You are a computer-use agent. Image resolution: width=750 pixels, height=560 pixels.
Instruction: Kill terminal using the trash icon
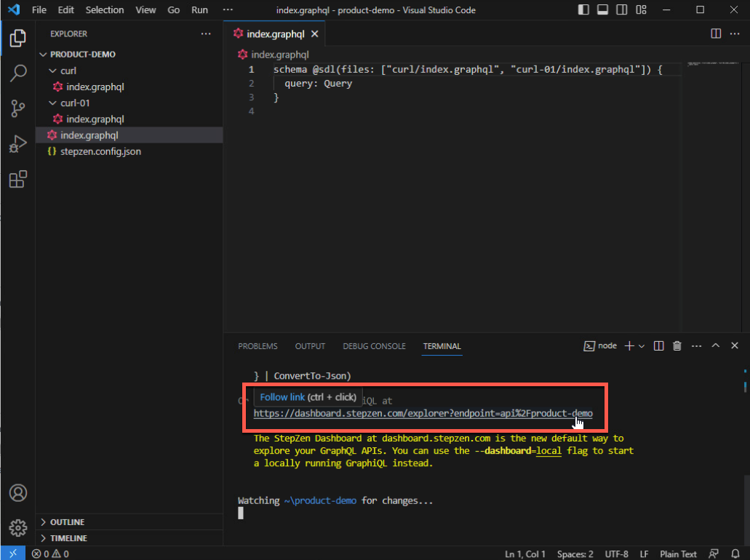677,346
